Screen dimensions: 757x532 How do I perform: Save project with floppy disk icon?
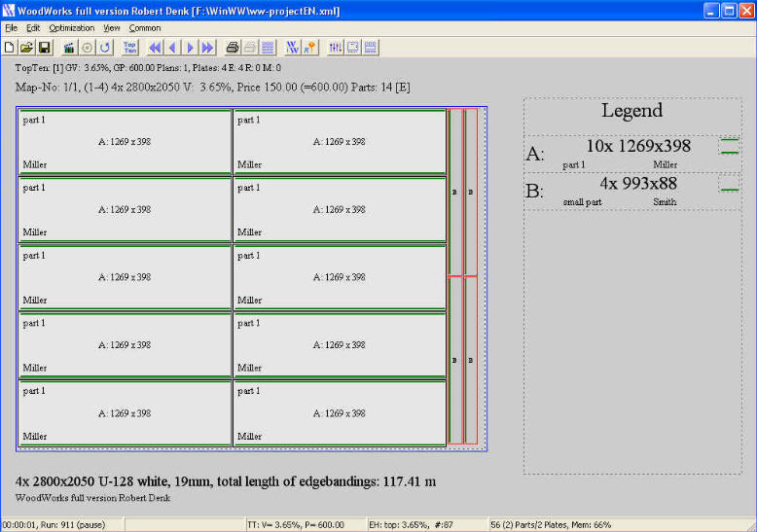point(45,48)
